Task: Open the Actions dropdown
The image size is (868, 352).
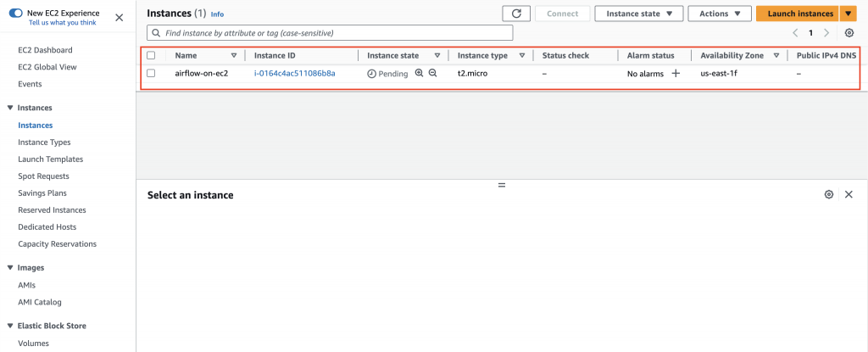Action: (x=720, y=14)
